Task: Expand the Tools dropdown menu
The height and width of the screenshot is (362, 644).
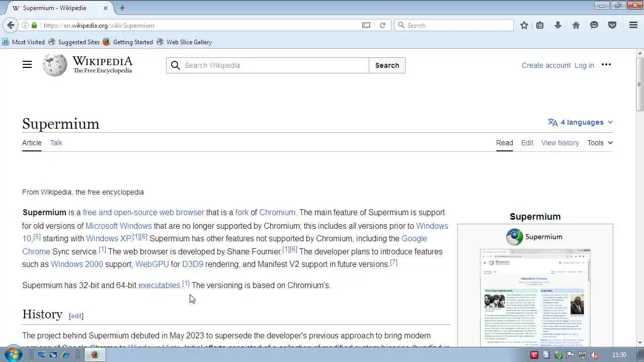Action: [x=600, y=143]
